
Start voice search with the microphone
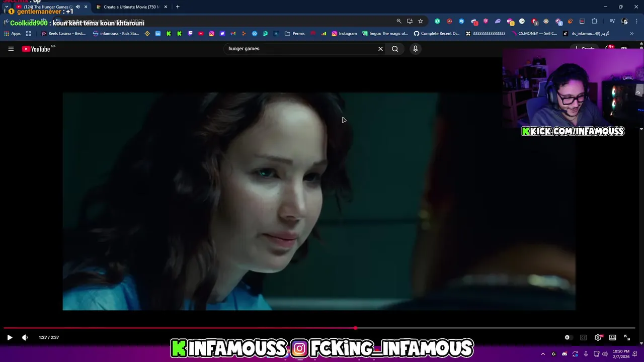pos(415,49)
